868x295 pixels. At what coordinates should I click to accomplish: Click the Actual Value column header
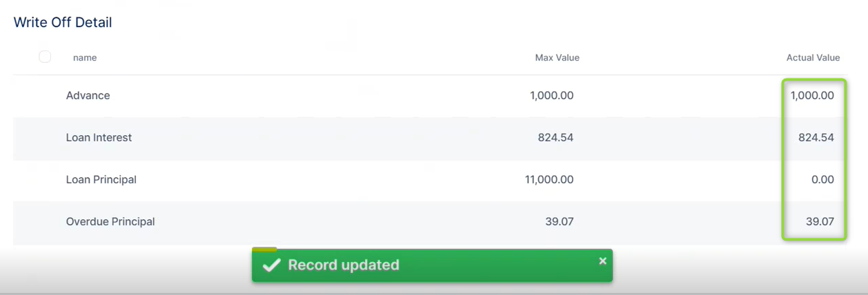(813, 58)
